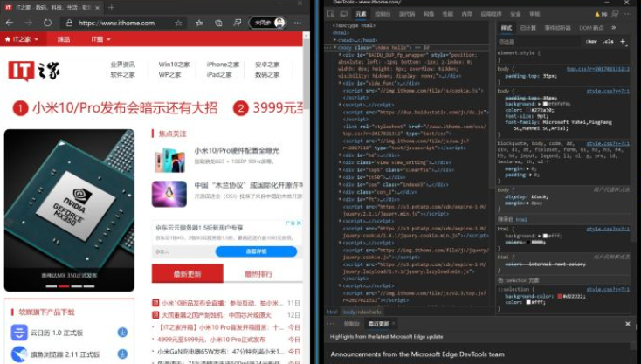Toggle the device emulation icon in DevTools

point(344,14)
